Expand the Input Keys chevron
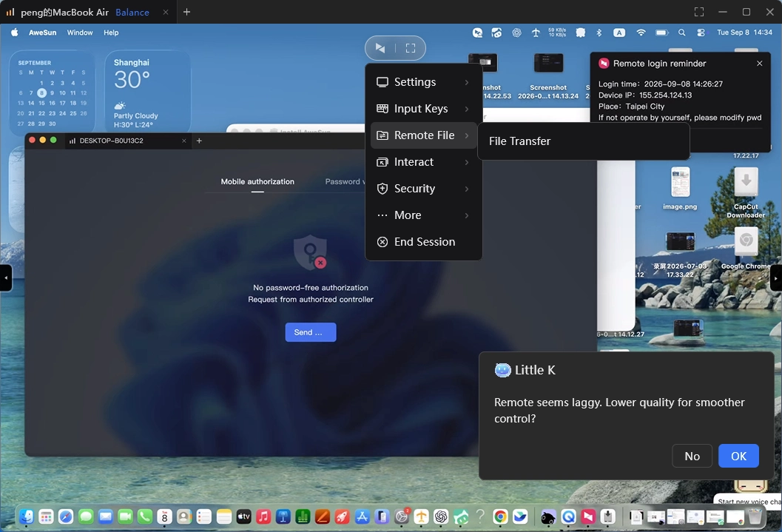This screenshot has height=532, width=782. point(467,109)
